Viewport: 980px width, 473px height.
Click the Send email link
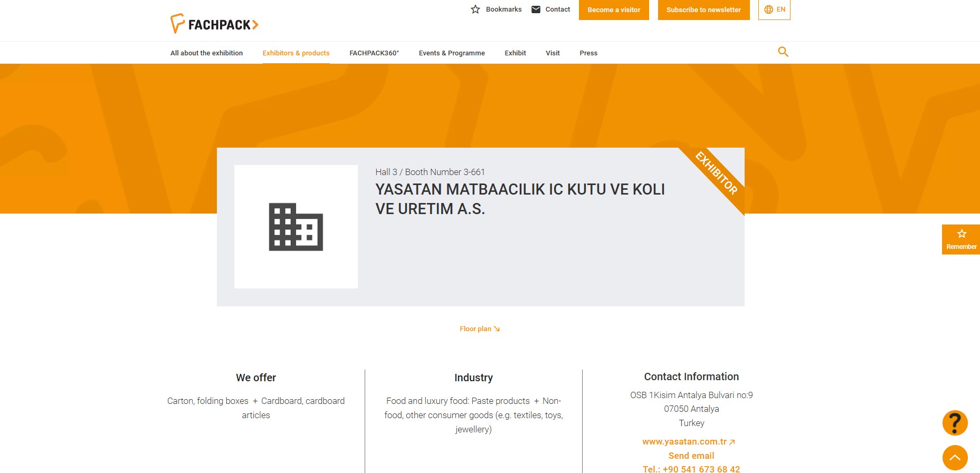pos(691,456)
